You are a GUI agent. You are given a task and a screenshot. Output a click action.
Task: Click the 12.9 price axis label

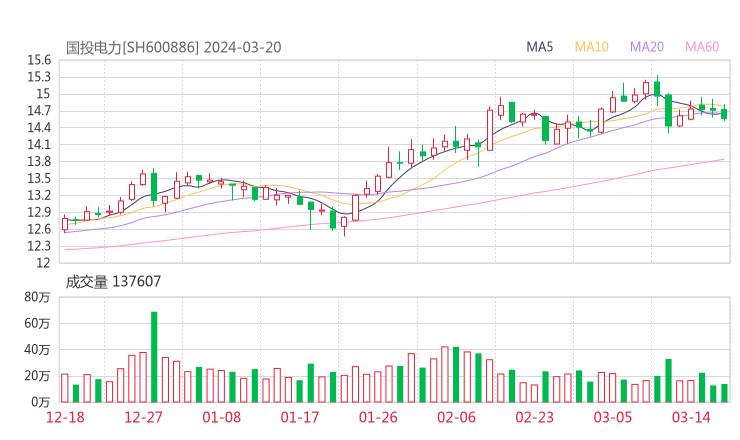(x=39, y=212)
